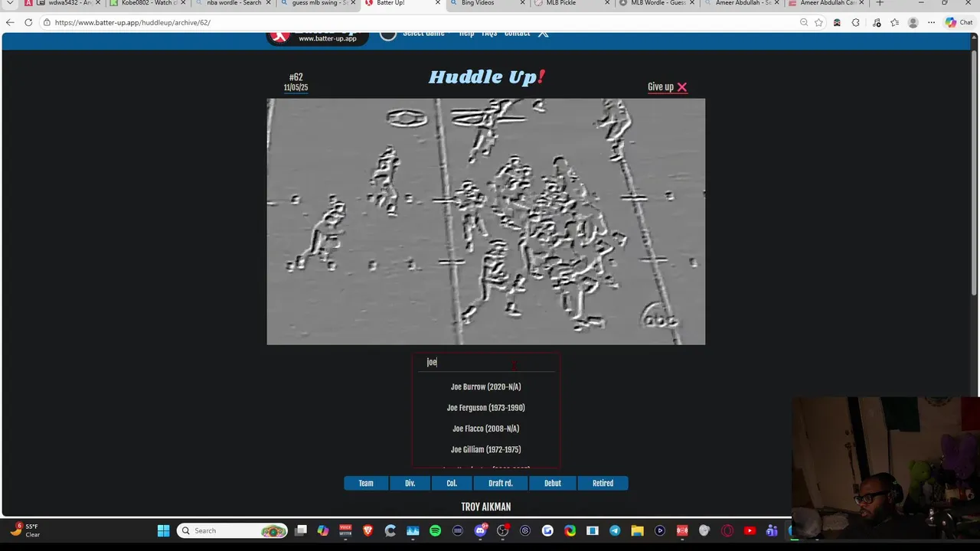Screen dimensions: 980x551
Task: Switch to the MLB Pickle tab
Action: coord(570,3)
